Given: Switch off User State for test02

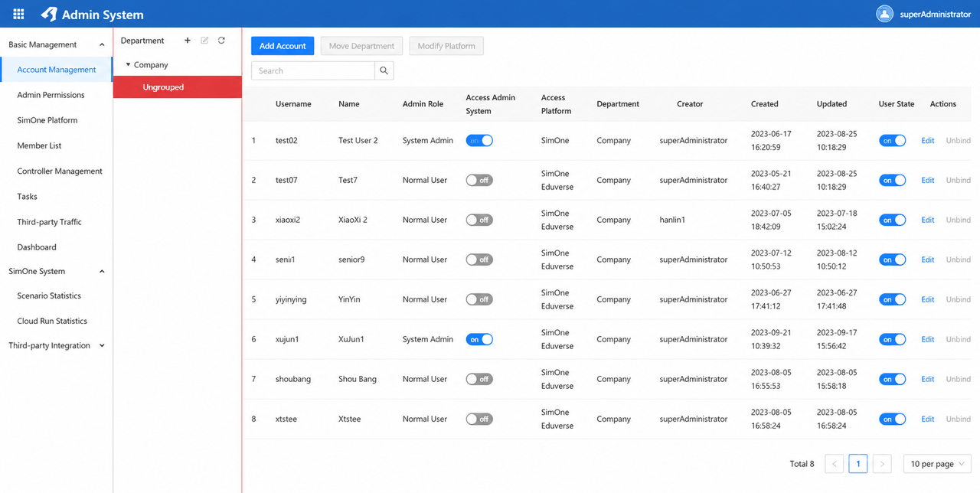Looking at the screenshot, I should [x=893, y=140].
